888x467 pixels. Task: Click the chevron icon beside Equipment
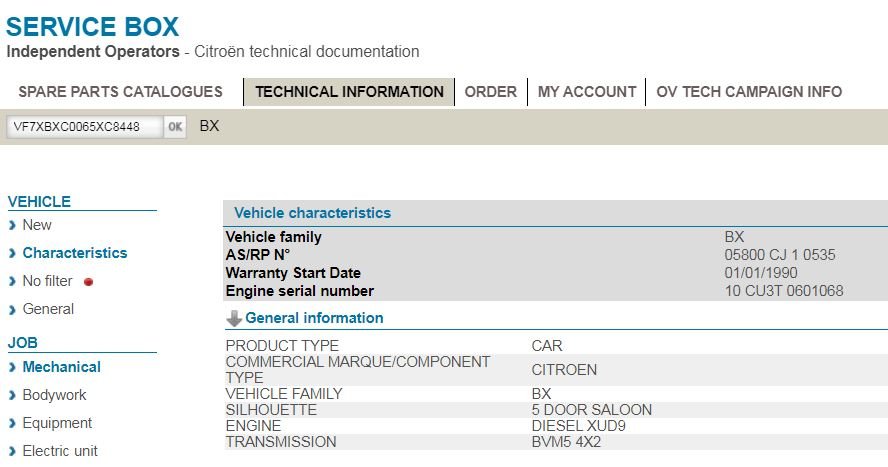pyautogui.click(x=12, y=423)
